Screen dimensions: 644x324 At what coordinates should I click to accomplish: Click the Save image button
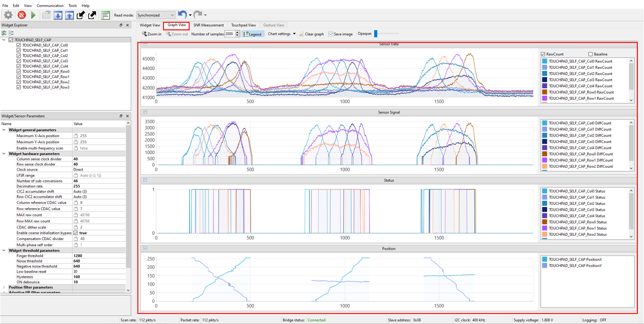click(340, 34)
